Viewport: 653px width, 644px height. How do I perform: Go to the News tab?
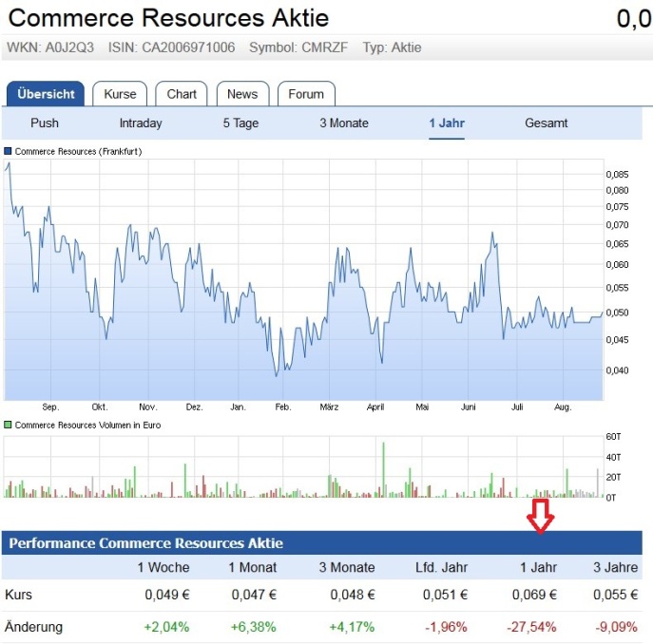pos(242,94)
